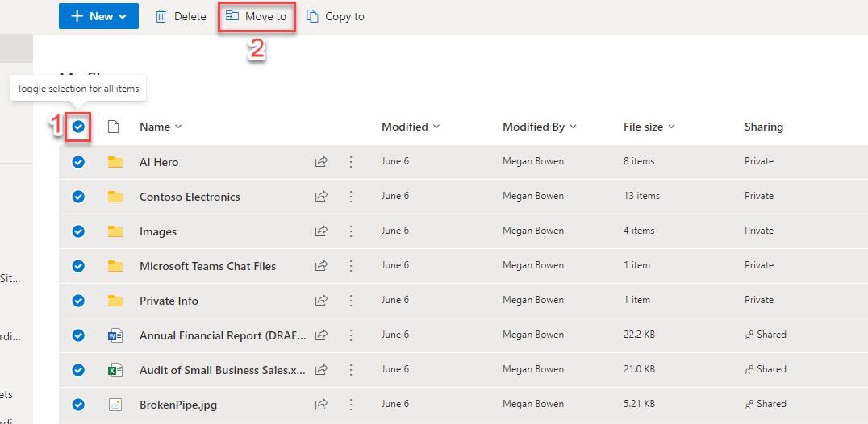Viewport: 868px width, 424px height.
Task: Show more actions for Annual Financial Report
Action: 350,335
